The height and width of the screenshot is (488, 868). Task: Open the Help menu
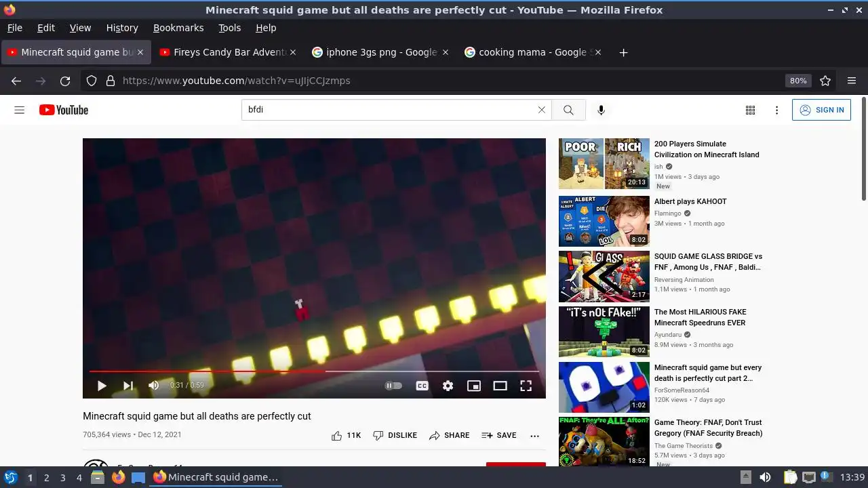[266, 28]
